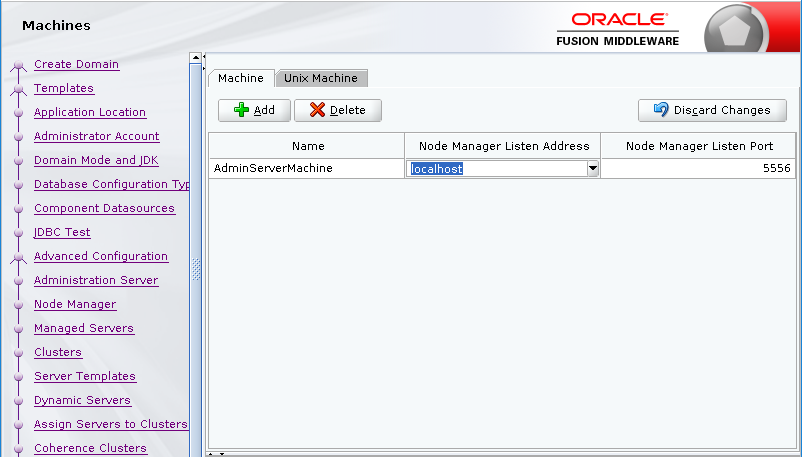The width and height of the screenshot is (802, 457).
Task: Click the Discard Changes undo icon
Action: point(660,110)
